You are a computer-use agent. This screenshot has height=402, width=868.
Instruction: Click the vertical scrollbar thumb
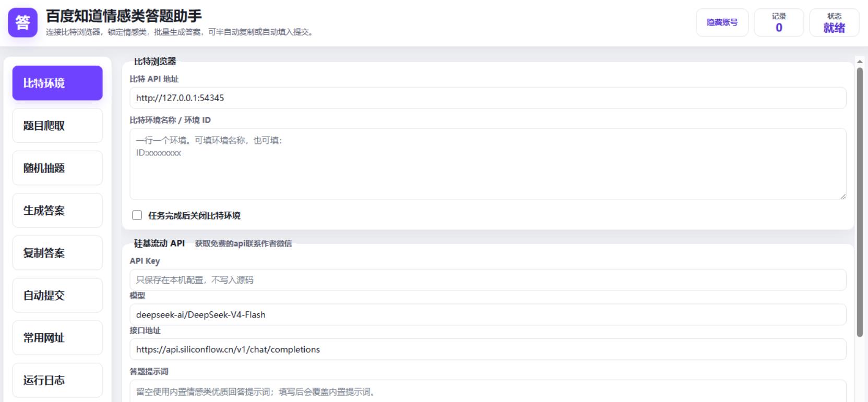point(860,202)
